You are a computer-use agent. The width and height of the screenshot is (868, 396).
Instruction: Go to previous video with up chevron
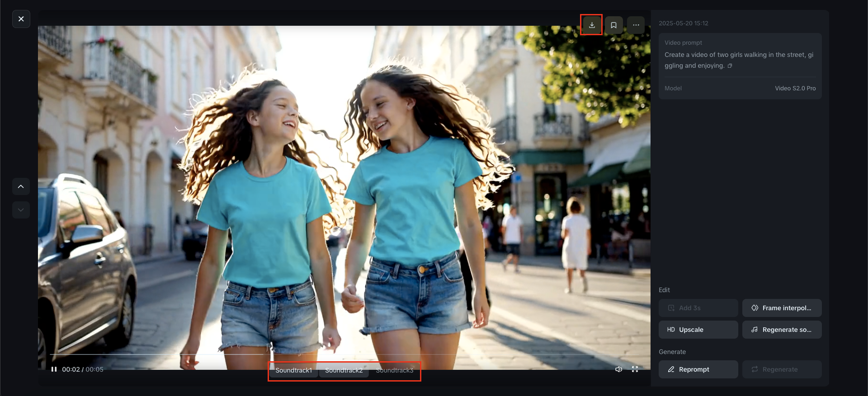pos(21,186)
